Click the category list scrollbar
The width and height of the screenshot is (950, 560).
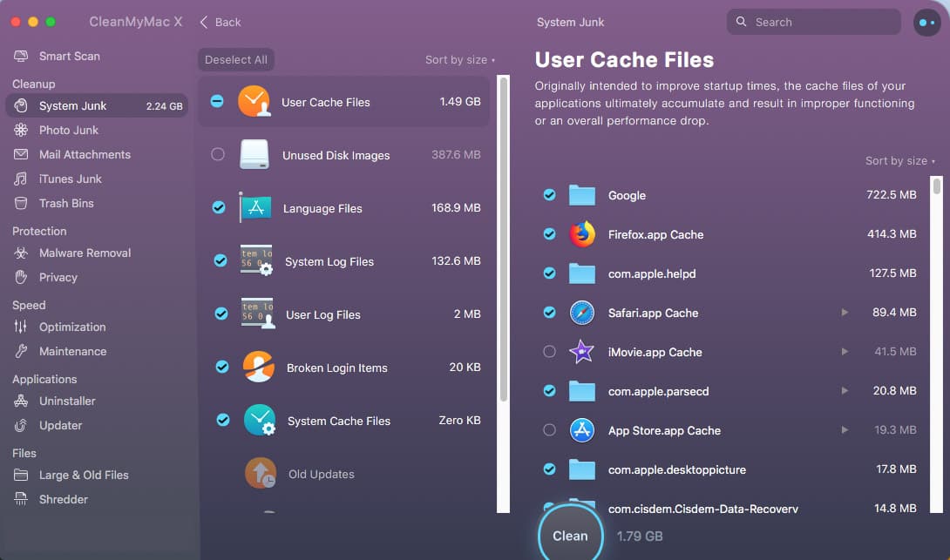click(504, 240)
